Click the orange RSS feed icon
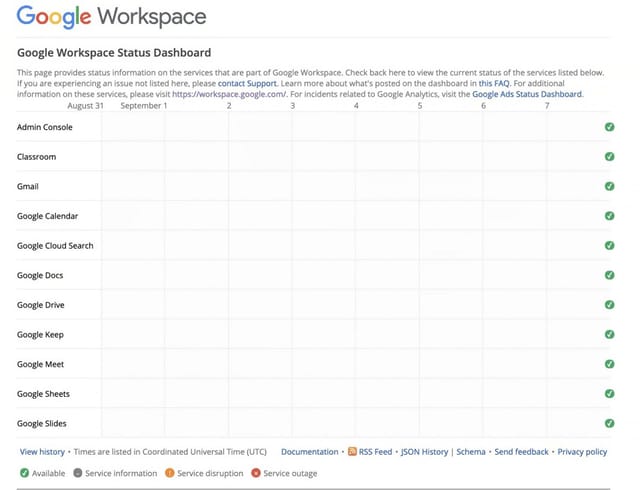The height and width of the screenshot is (490, 640). [352, 452]
